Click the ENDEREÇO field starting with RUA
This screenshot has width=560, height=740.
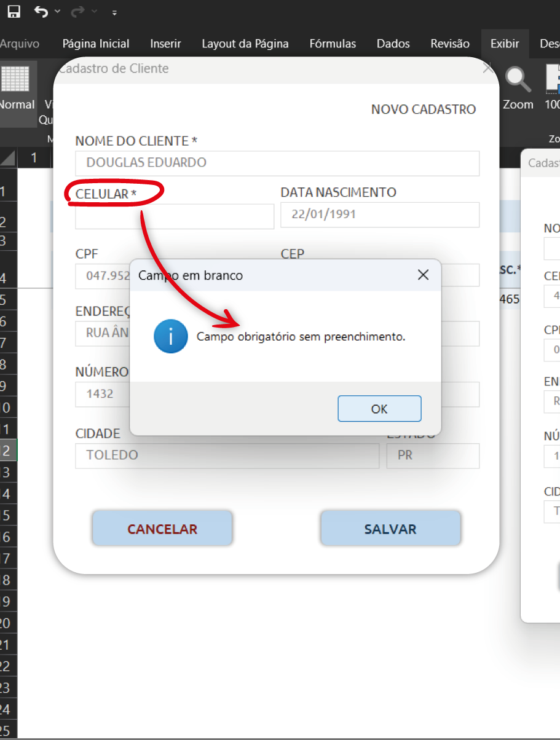(103, 334)
